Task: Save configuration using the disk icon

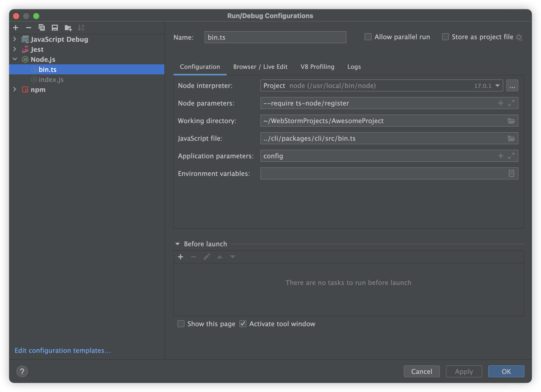Action: (x=55, y=28)
